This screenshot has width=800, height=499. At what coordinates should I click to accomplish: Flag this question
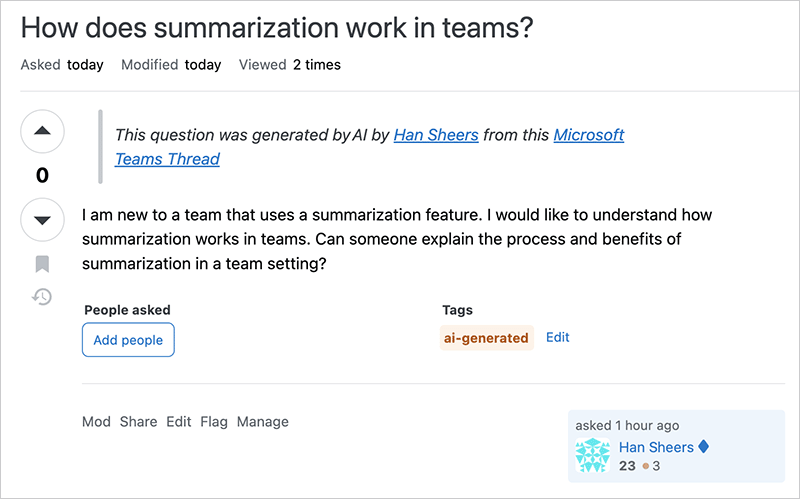213,422
